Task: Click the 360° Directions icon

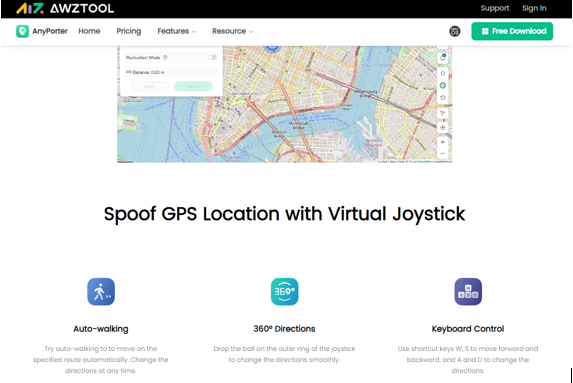Action: pyautogui.click(x=284, y=292)
